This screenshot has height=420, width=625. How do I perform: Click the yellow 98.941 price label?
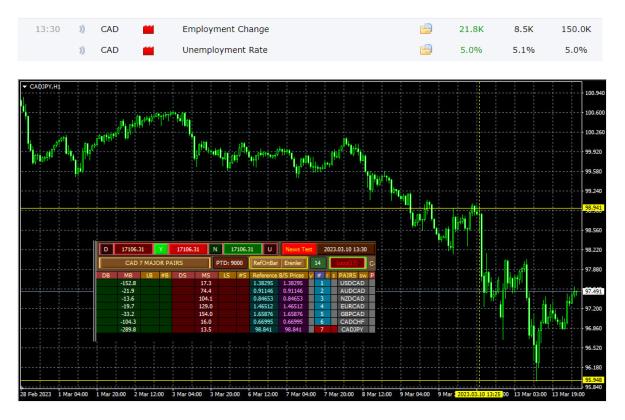(593, 208)
